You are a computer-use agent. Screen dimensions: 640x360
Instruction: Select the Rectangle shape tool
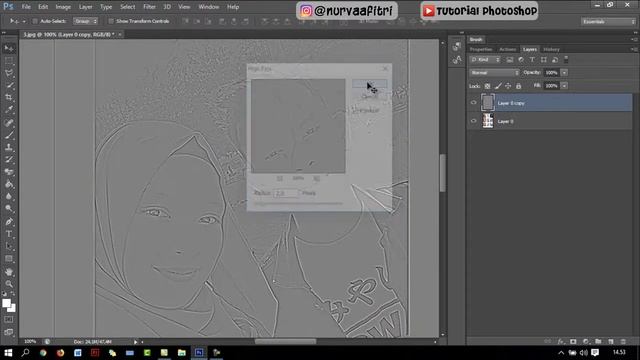click(x=9, y=259)
